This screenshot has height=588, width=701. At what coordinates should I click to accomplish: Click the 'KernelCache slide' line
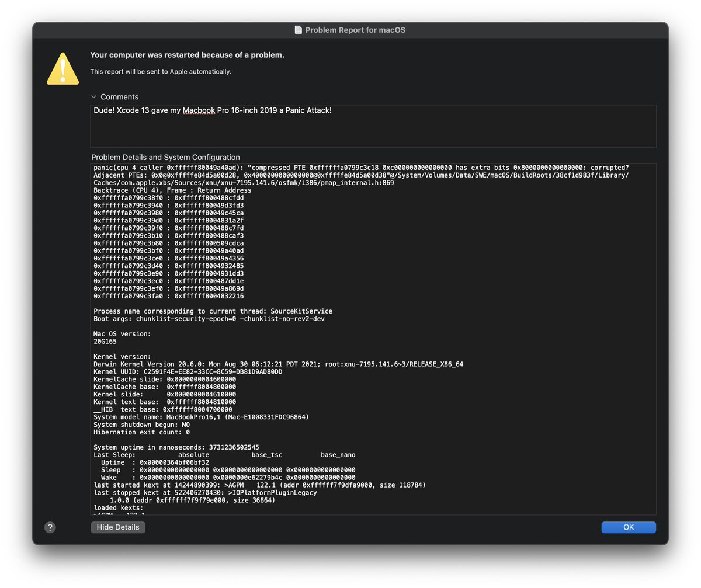[x=165, y=380]
